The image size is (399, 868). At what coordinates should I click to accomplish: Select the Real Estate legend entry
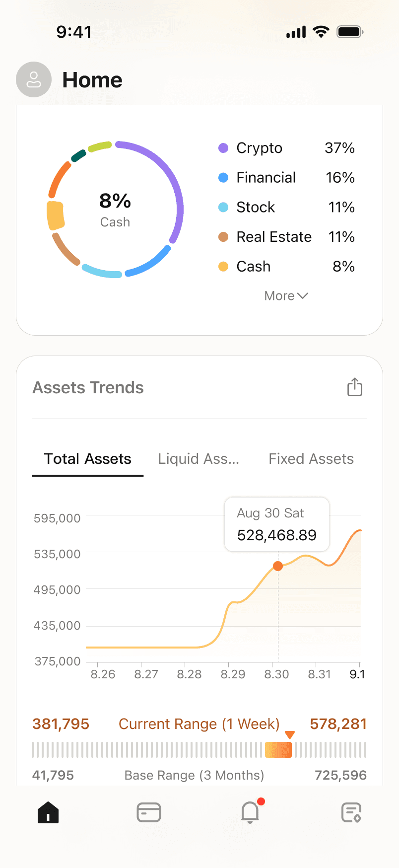pyautogui.click(x=274, y=237)
